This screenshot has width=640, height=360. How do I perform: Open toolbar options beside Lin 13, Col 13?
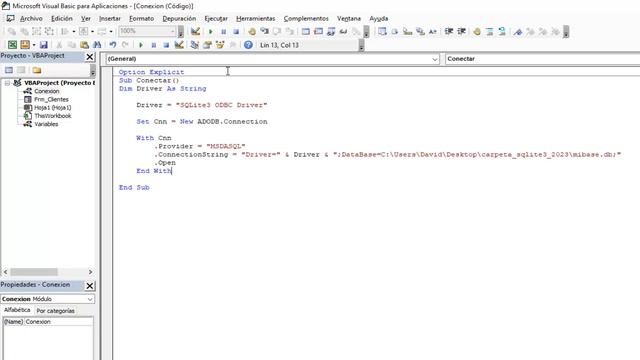tap(361, 45)
